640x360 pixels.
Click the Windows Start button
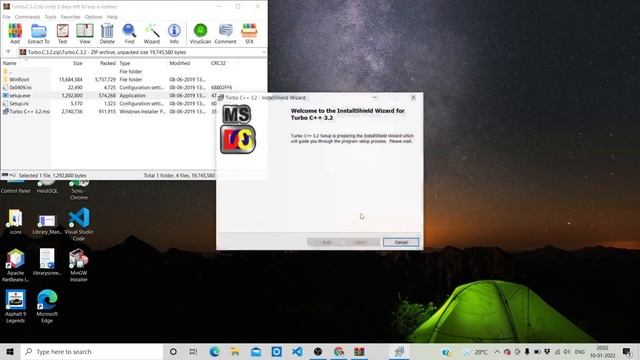(10, 351)
